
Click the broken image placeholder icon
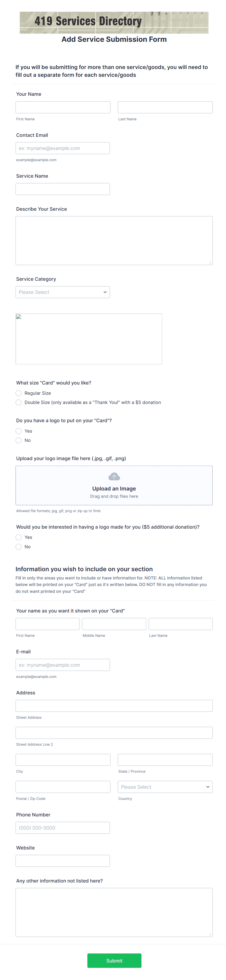tap(19, 316)
